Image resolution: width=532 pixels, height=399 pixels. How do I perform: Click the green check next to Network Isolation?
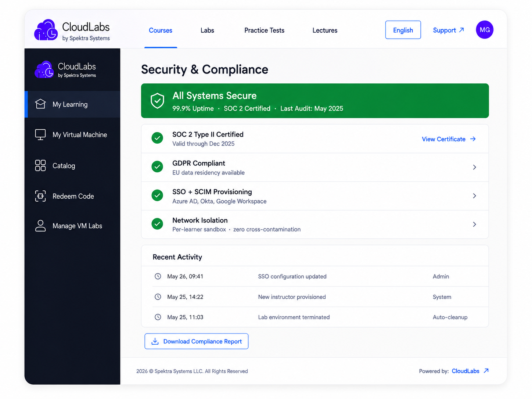click(157, 223)
